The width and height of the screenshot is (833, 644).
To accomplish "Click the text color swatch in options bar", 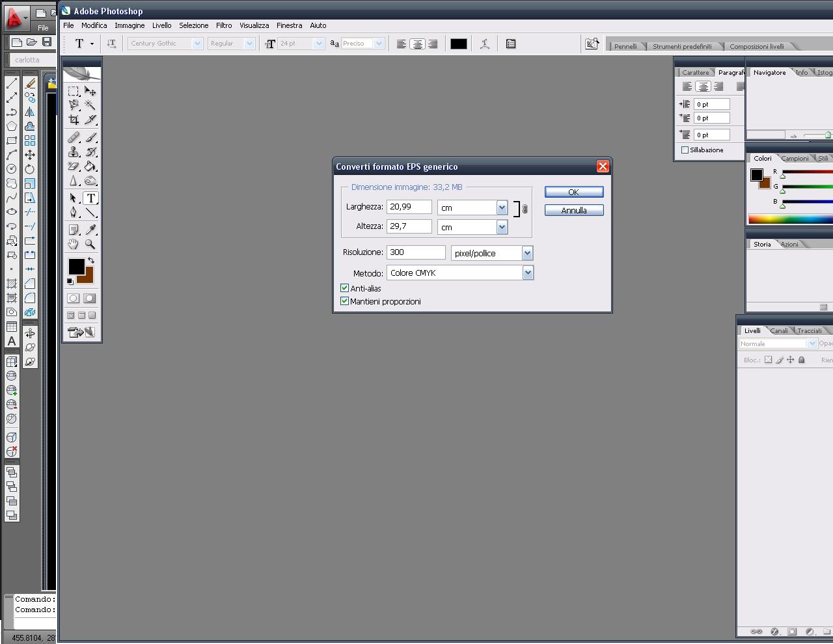I will [x=459, y=44].
